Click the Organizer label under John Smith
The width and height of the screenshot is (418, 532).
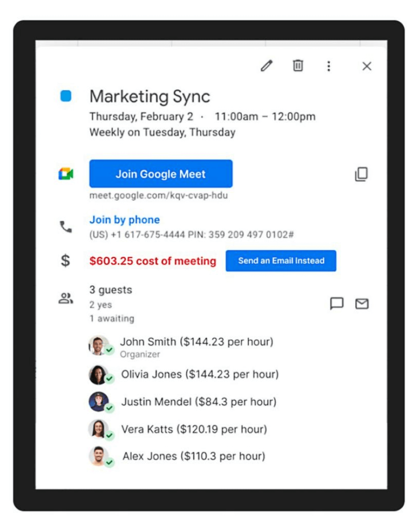140,354
